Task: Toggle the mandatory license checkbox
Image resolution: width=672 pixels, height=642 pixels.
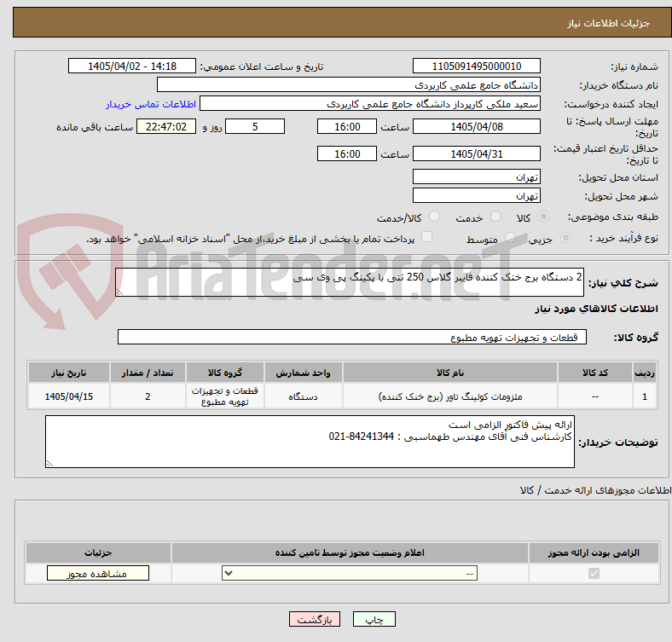Action: pos(594,573)
